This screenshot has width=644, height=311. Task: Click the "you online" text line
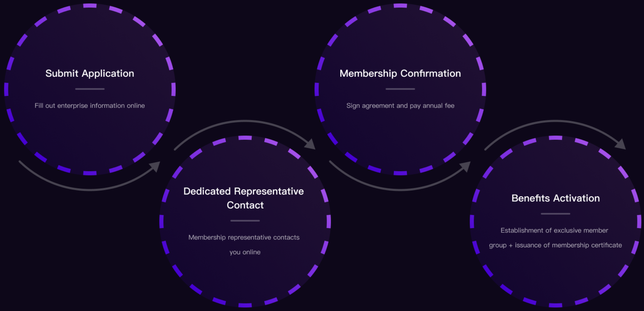click(245, 252)
